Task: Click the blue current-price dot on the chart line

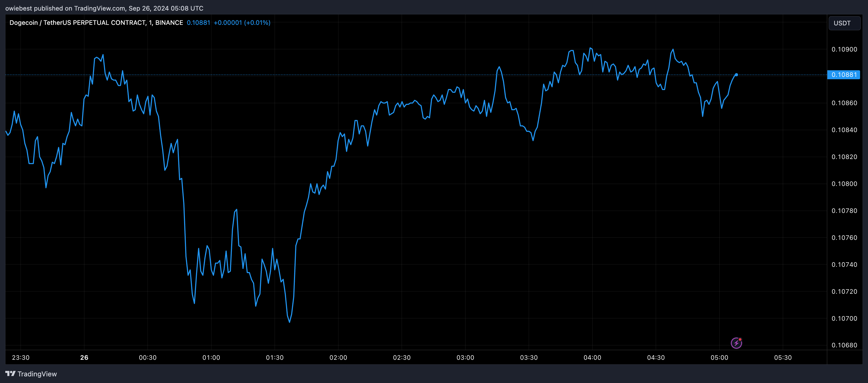Action: tap(737, 75)
